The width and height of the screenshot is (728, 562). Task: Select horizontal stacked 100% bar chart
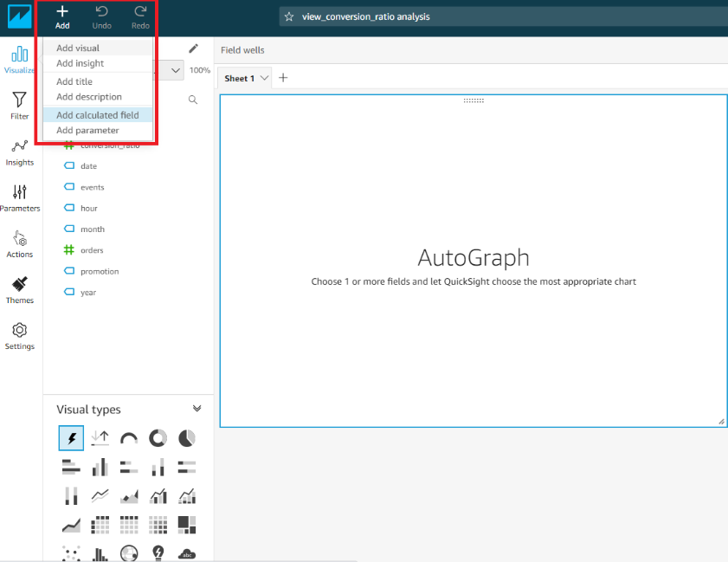[x=187, y=467]
